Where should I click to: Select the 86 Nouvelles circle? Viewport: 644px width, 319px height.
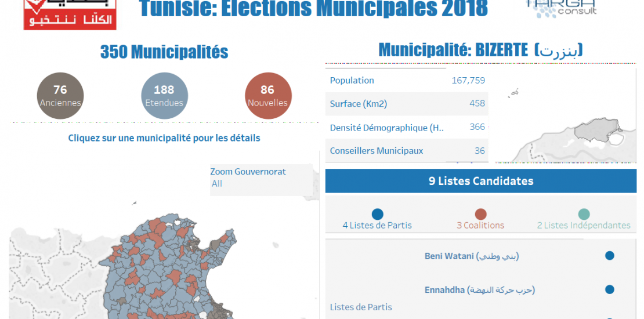[267, 96]
